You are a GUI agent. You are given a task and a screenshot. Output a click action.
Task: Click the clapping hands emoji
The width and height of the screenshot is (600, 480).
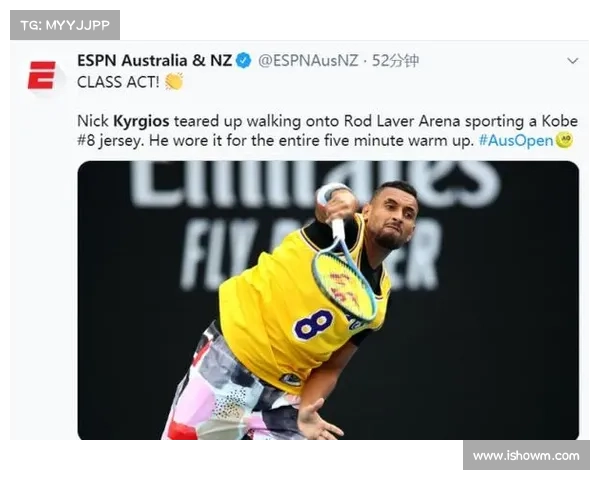pyautogui.click(x=174, y=81)
